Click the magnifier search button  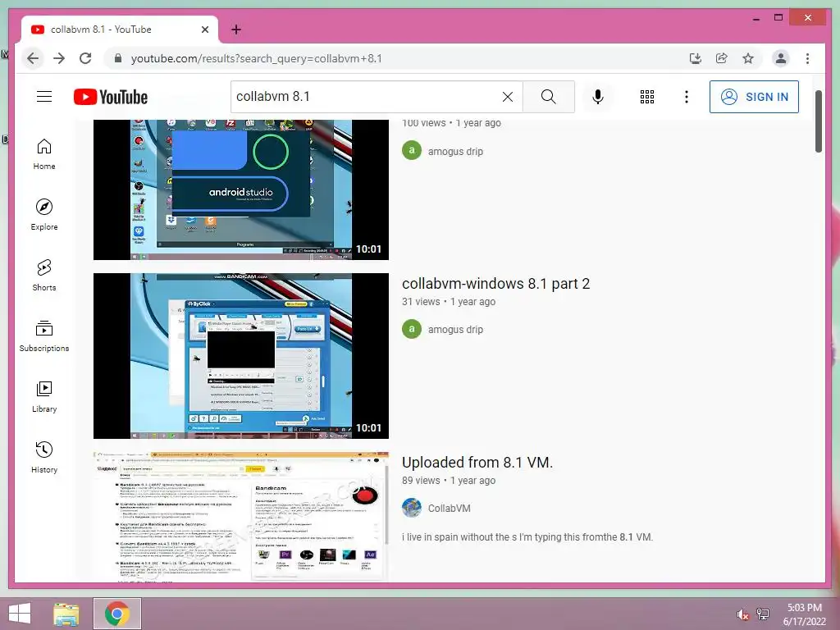pos(548,97)
